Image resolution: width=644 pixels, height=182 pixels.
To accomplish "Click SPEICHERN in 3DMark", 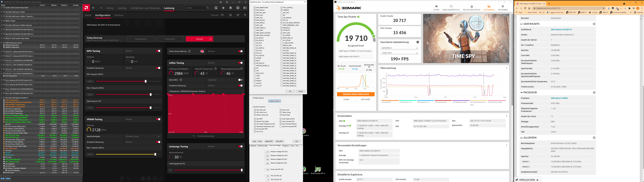I will tap(365, 99).
